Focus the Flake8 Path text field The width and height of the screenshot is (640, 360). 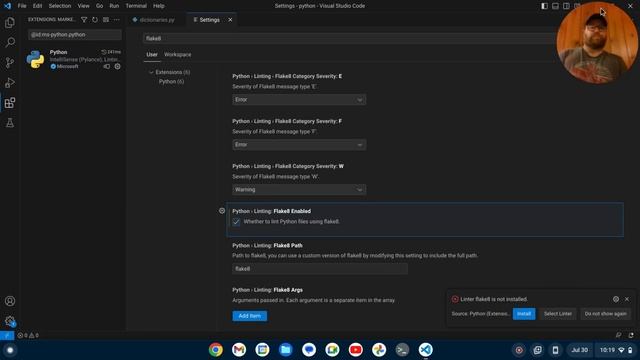point(320,269)
